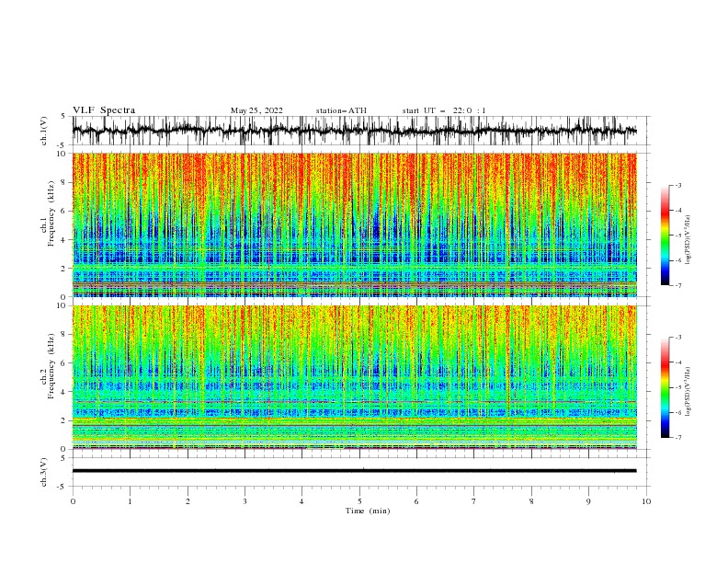Select the "ch.3(V)" axis label
The width and height of the screenshot is (728, 563).
point(44,472)
